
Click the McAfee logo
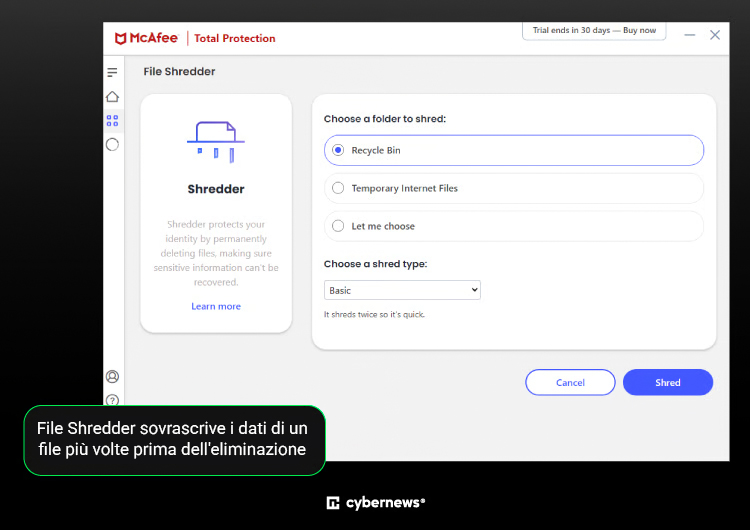pos(146,38)
